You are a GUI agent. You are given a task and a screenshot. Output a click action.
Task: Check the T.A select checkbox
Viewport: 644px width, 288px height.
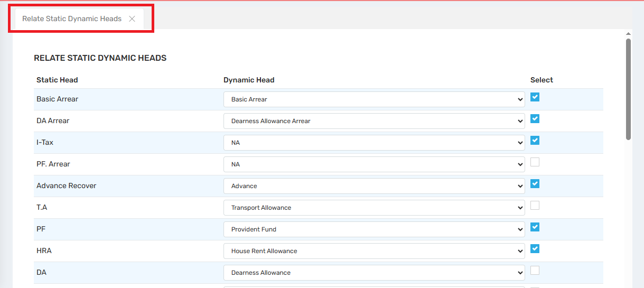coord(535,206)
